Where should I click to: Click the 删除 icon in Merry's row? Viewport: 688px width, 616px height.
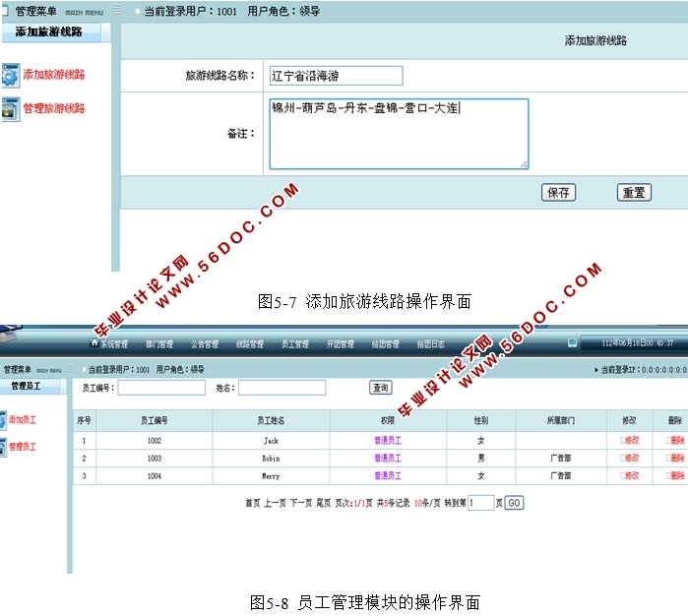668,475
